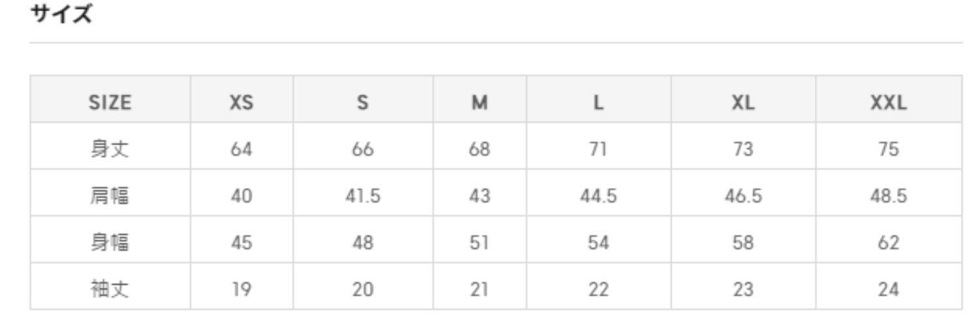This screenshot has width=980, height=318.
Task: Click the 身丈 value 75 for XXL
Action: point(889,149)
